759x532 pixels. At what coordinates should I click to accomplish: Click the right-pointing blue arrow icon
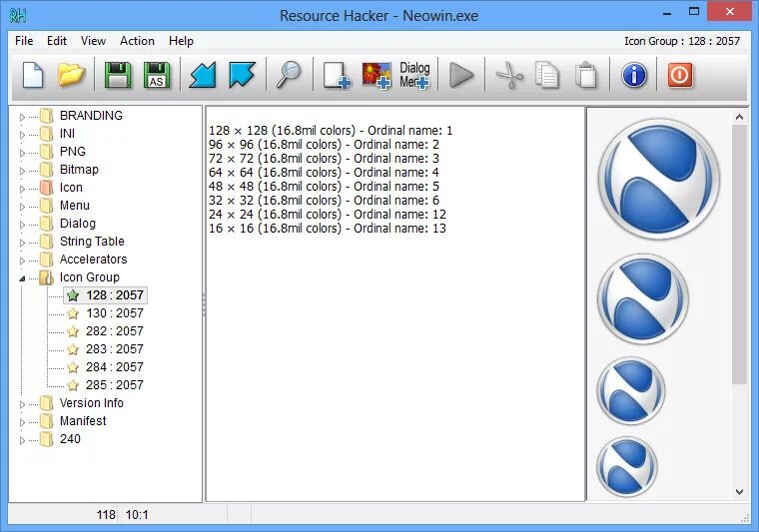[x=242, y=75]
